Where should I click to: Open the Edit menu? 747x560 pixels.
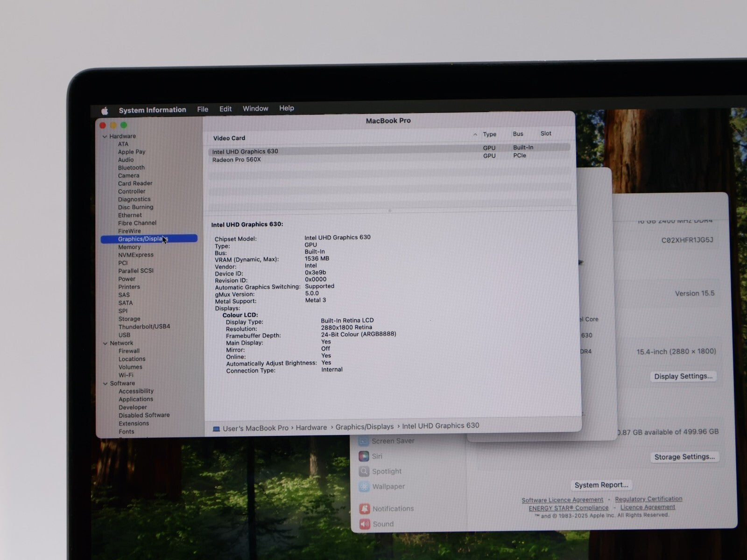point(226,109)
